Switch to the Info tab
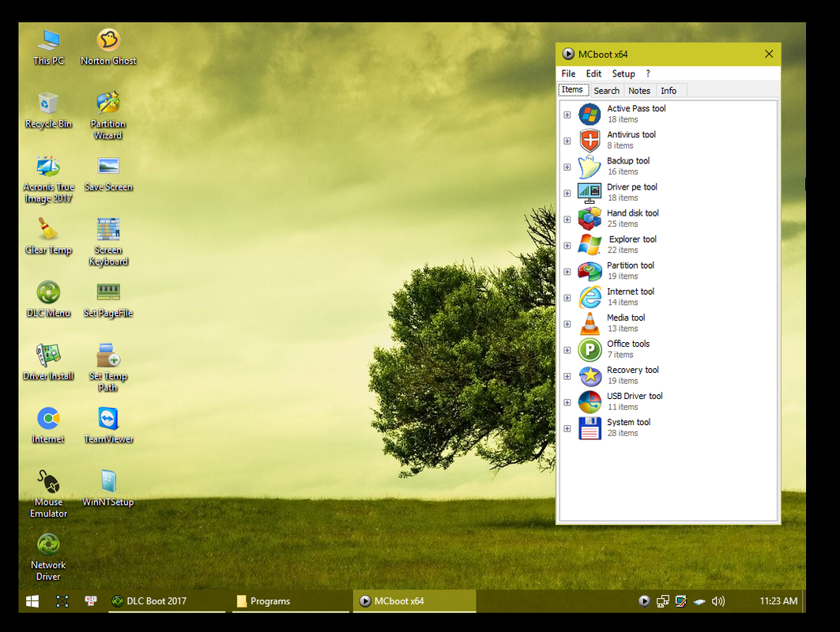840x632 pixels. [669, 91]
